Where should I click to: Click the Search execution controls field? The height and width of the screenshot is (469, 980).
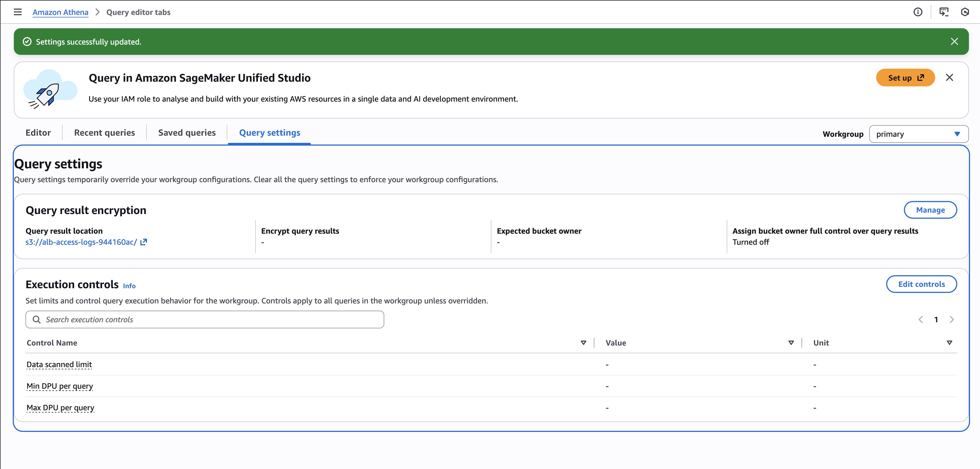coord(204,319)
